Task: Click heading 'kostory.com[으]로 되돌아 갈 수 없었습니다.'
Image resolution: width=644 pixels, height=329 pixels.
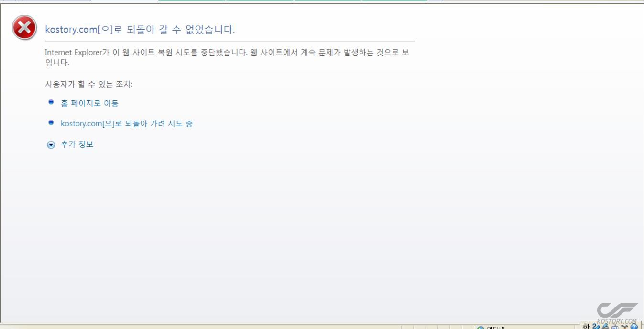Action: [x=140, y=30]
